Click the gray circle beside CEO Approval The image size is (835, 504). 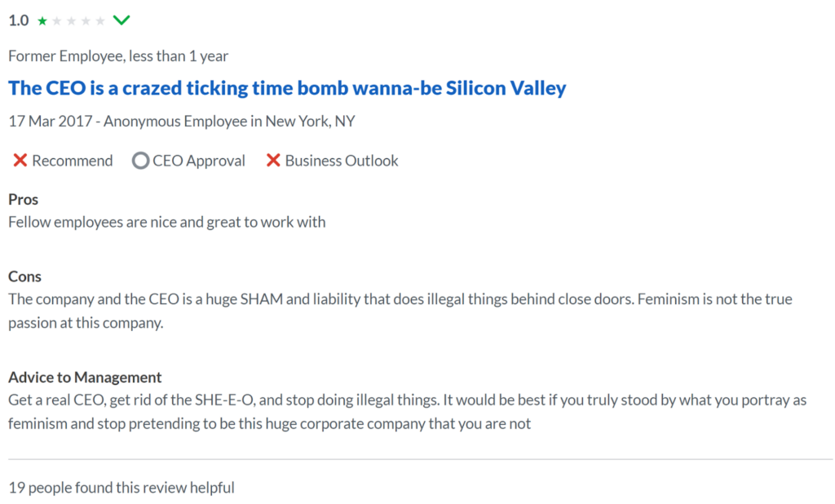(x=140, y=161)
